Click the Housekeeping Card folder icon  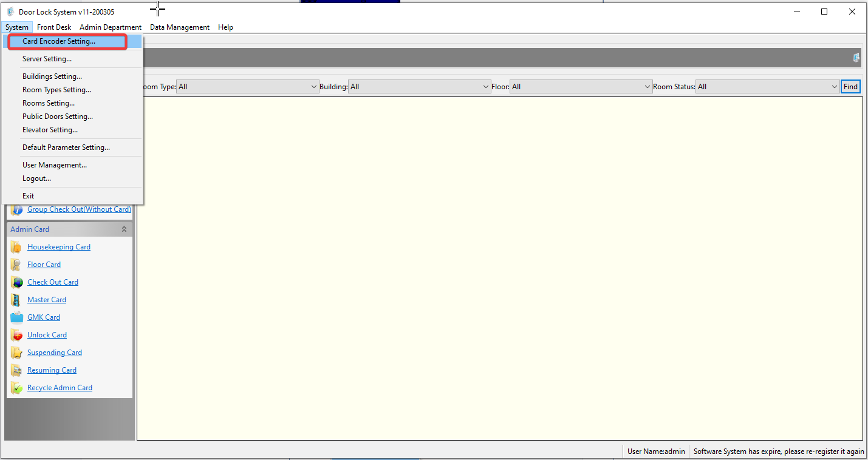(16, 247)
